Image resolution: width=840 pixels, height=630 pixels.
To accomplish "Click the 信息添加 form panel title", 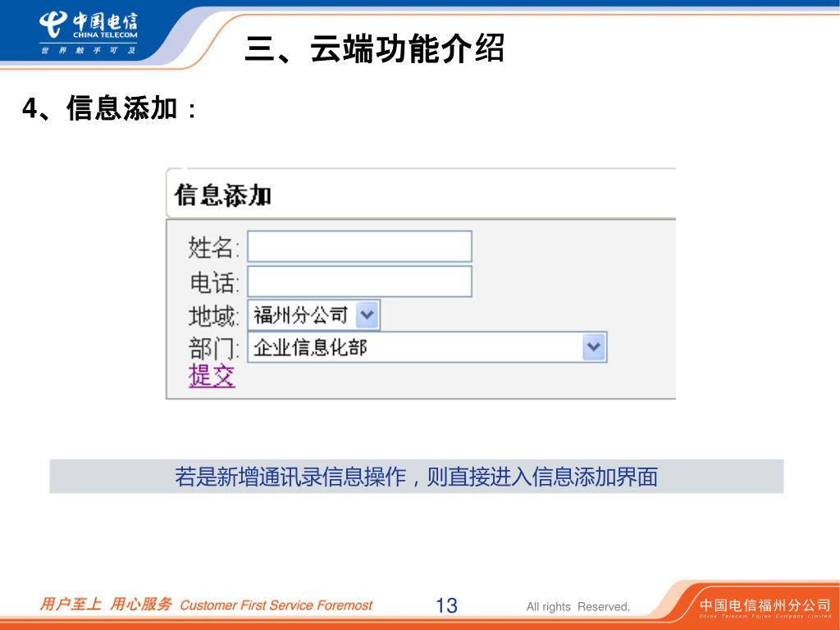I will 223,194.
